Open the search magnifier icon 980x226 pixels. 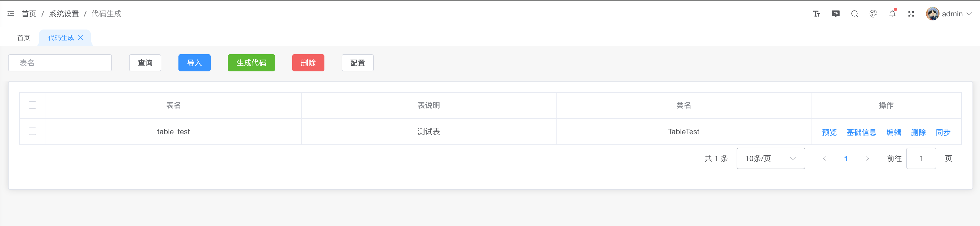[x=854, y=14]
